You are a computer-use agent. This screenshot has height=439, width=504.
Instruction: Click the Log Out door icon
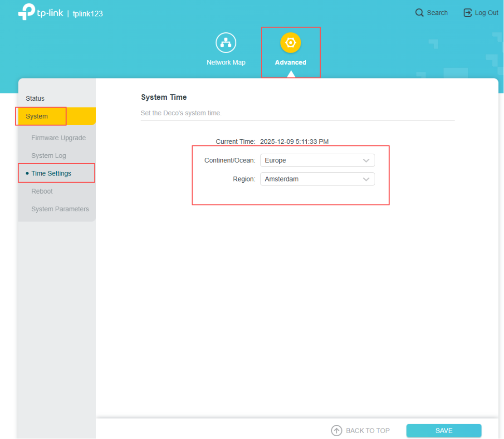[x=467, y=13]
